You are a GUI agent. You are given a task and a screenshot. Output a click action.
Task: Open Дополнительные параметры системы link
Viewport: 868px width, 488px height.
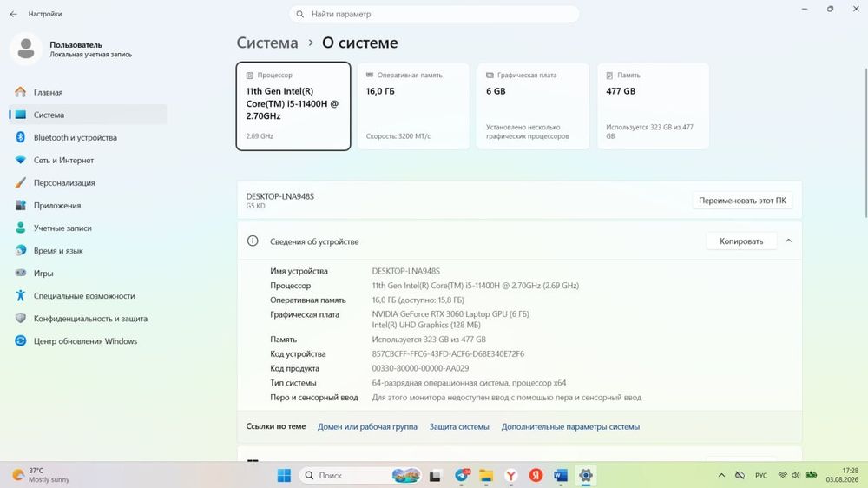click(x=571, y=427)
